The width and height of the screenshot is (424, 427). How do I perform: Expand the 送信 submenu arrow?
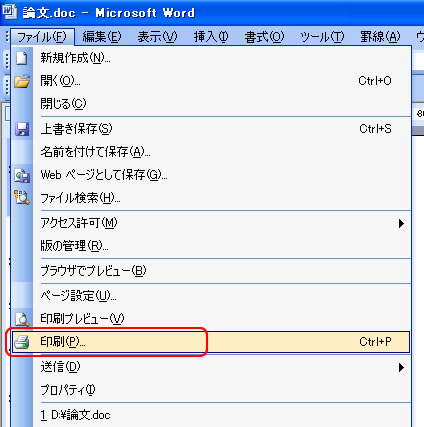401,367
